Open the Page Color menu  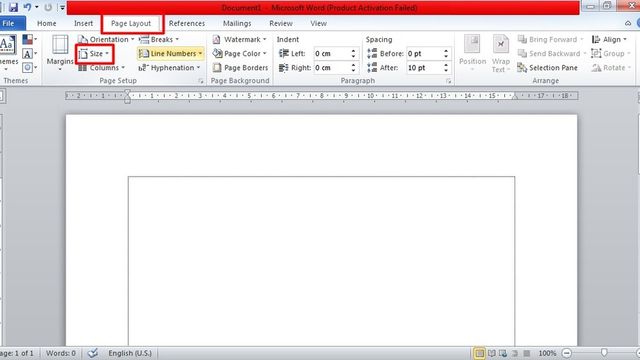(x=240, y=53)
